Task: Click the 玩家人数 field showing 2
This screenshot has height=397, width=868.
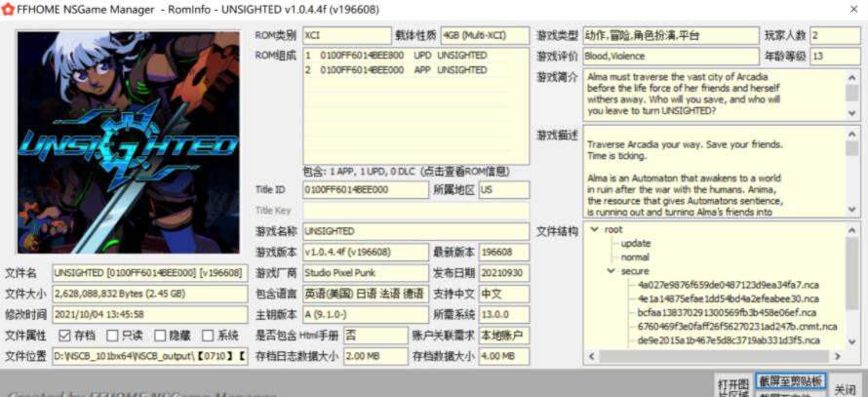Action: pos(836,35)
